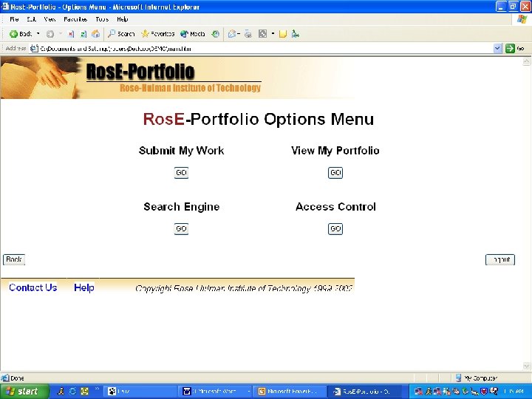This screenshot has width=532, height=399.
Task: Click the My Computer zone indicator
Action: (x=477, y=378)
